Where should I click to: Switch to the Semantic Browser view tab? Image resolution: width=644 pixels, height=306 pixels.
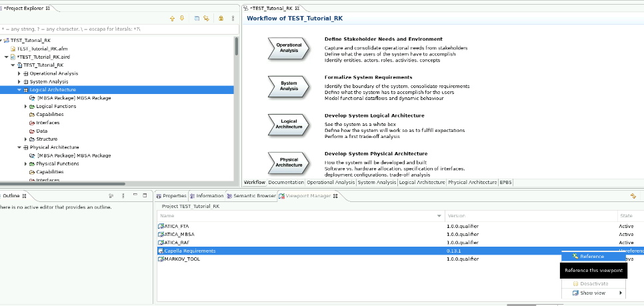tap(251, 196)
